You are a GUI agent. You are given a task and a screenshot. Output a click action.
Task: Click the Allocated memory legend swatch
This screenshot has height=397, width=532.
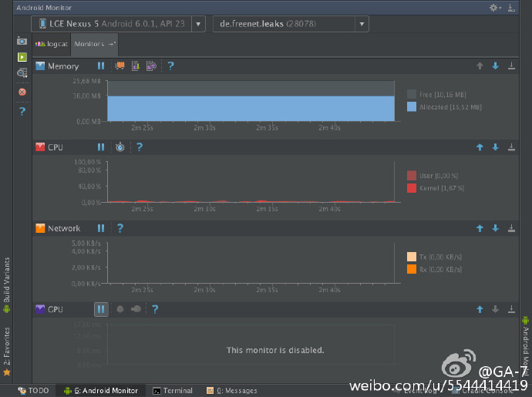coord(412,107)
